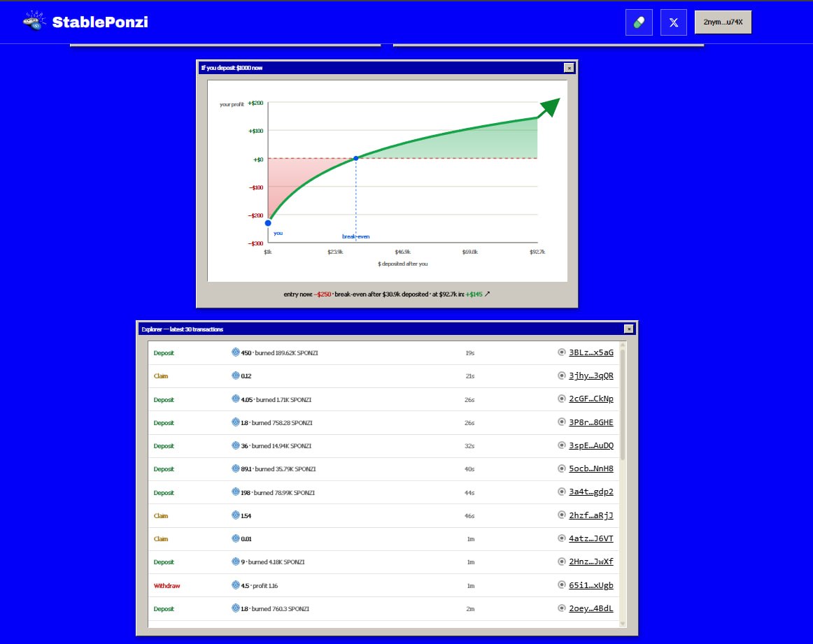This screenshot has height=644, width=813.
Task: Click the Explorer scrollbar up arrow
Action: point(623,345)
